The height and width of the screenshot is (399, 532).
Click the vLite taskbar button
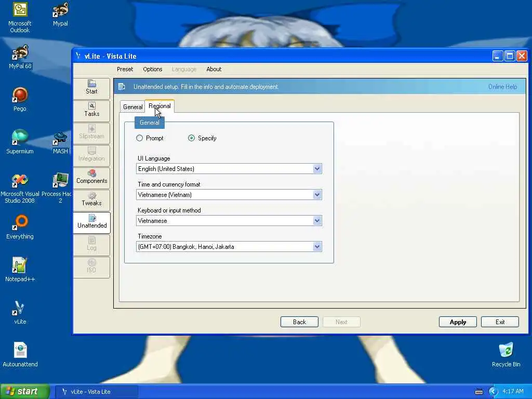tap(96, 392)
